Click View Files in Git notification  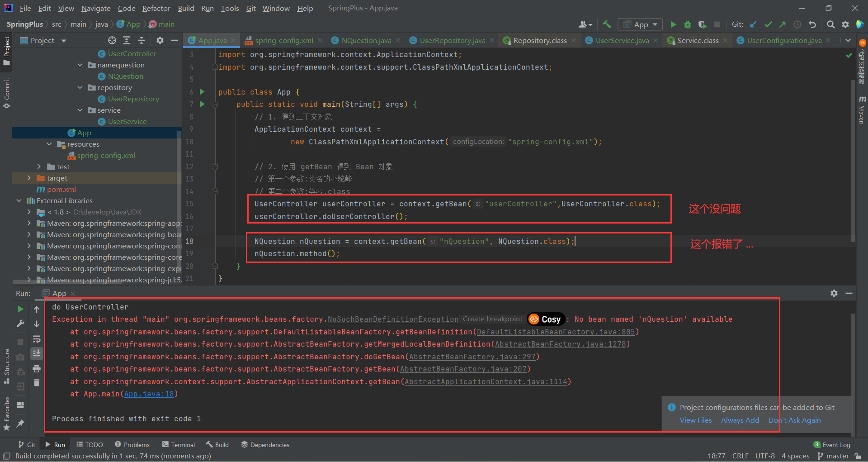click(x=695, y=420)
